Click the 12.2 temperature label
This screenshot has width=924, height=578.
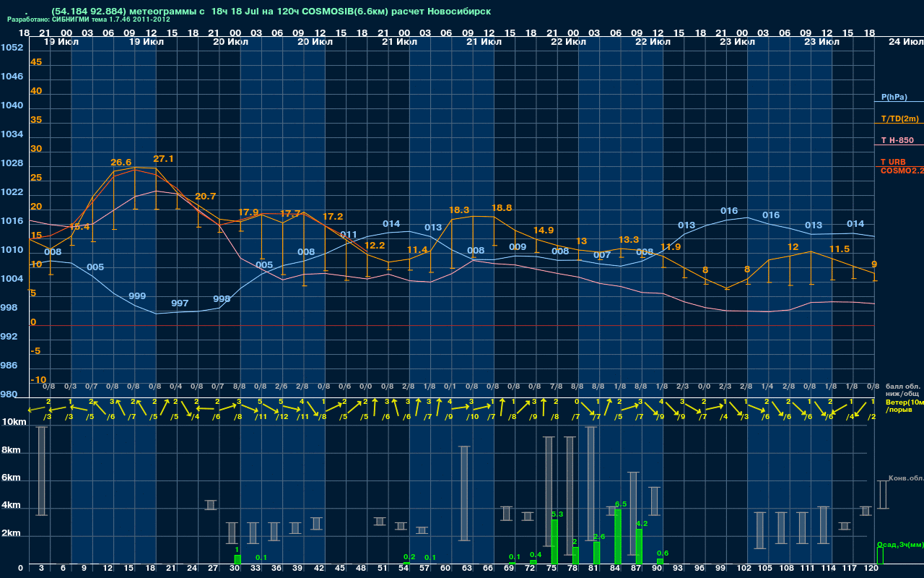[375, 246]
